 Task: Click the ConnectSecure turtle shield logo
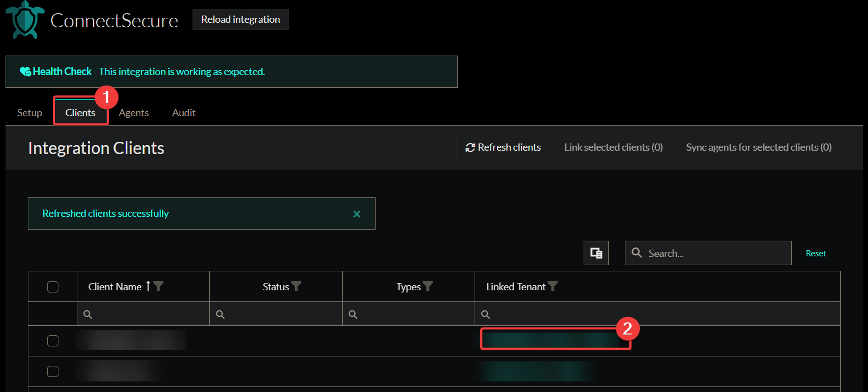(24, 20)
